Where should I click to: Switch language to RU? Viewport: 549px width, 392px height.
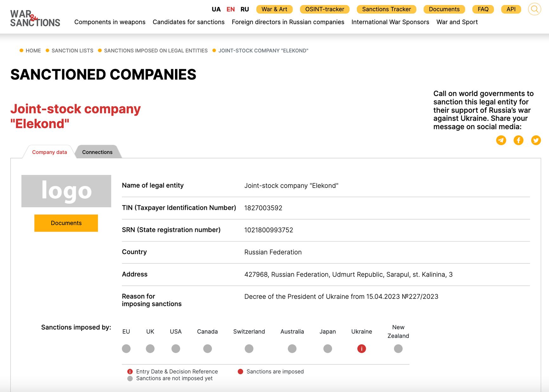[244, 9]
